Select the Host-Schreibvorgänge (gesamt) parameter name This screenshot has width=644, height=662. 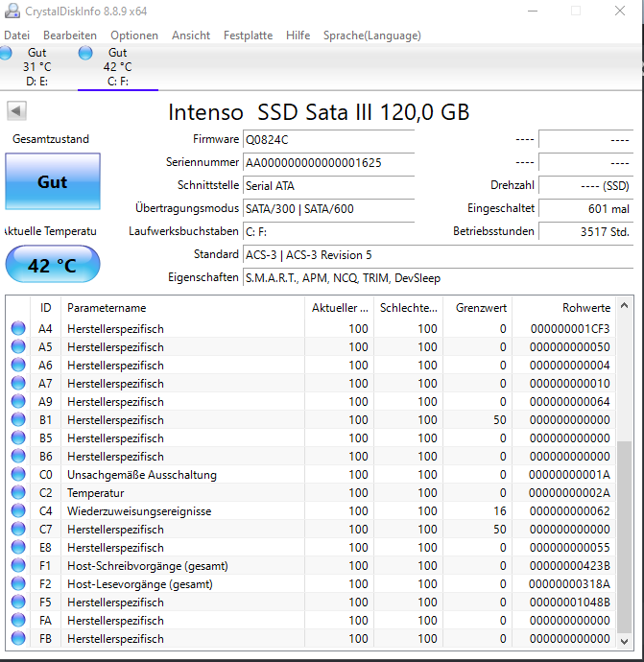click(148, 566)
